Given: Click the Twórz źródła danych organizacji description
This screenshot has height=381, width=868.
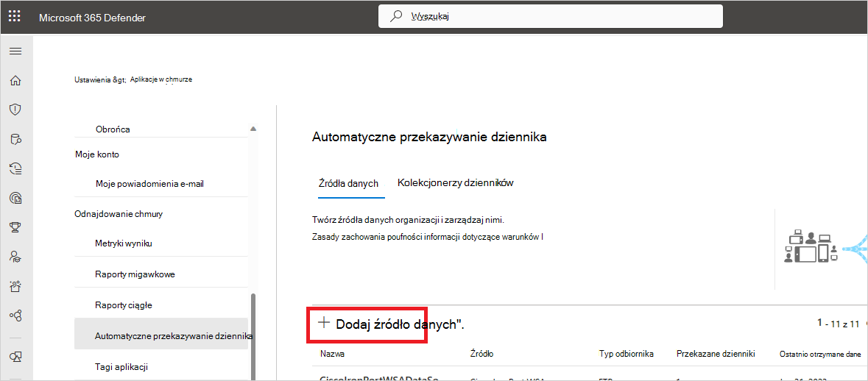Looking at the screenshot, I should pos(409,220).
